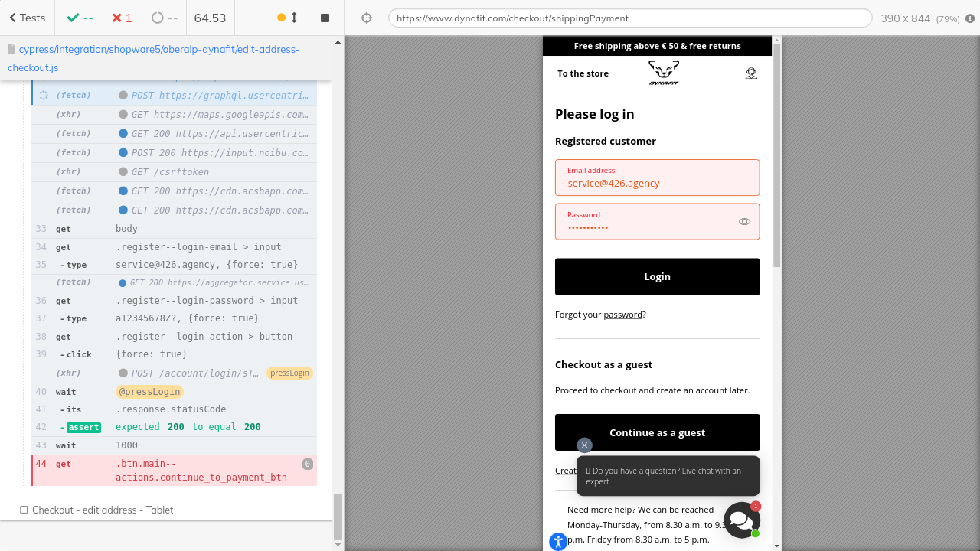Click the URL address bar
Screen dimensions: 980x551
pos(629,18)
